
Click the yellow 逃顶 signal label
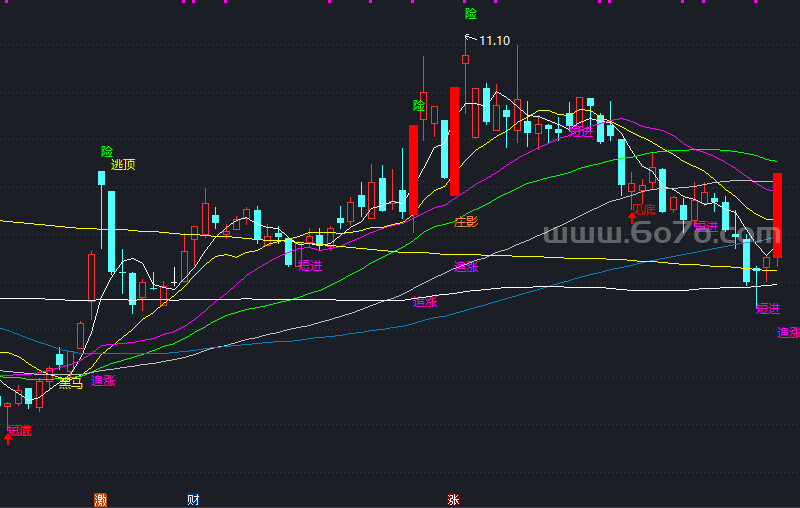123,164
